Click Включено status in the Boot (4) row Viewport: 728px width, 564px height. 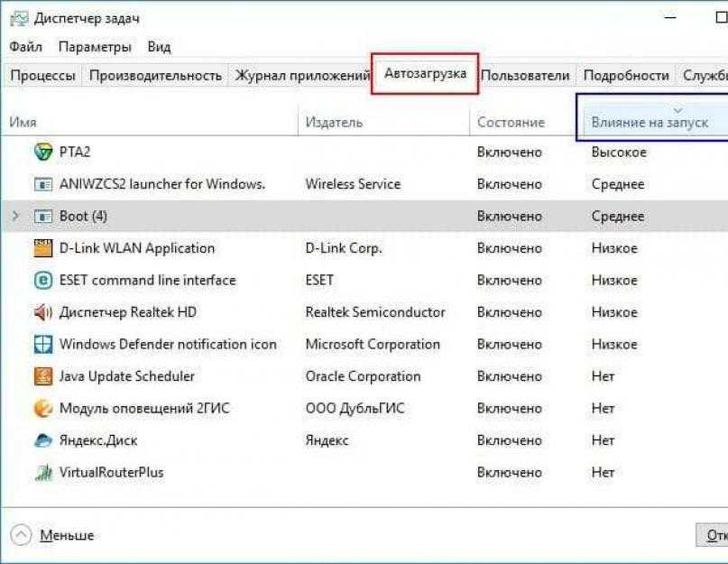tap(510, 216)
